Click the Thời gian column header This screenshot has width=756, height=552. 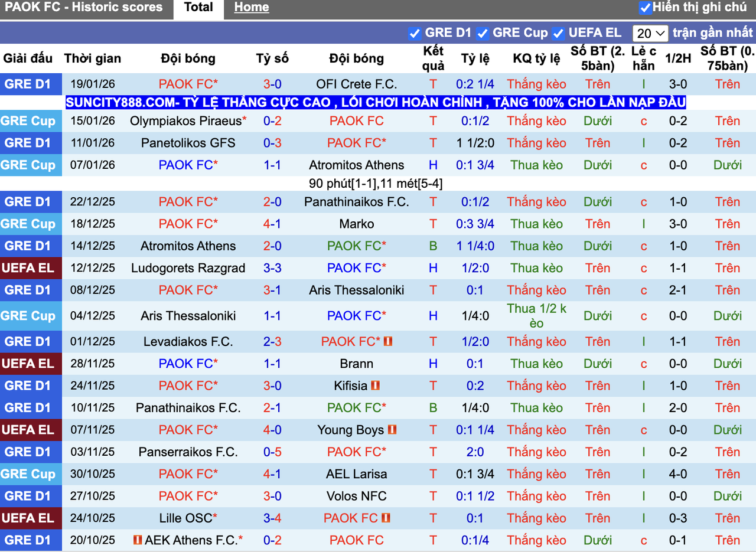[93, 58]
